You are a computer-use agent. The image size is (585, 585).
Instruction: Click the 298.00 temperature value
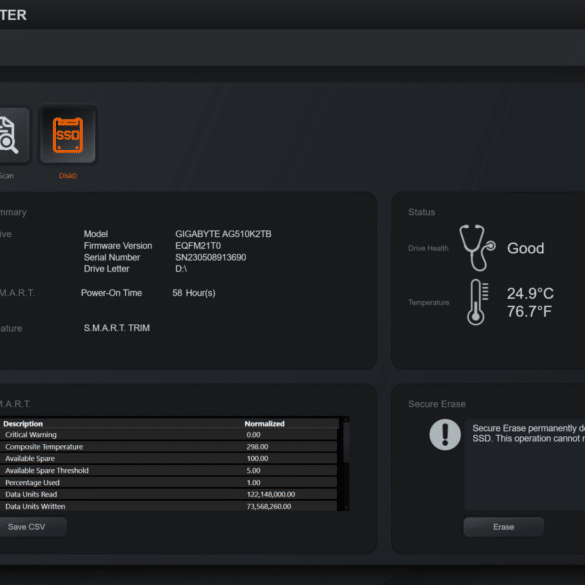[257, 447]
